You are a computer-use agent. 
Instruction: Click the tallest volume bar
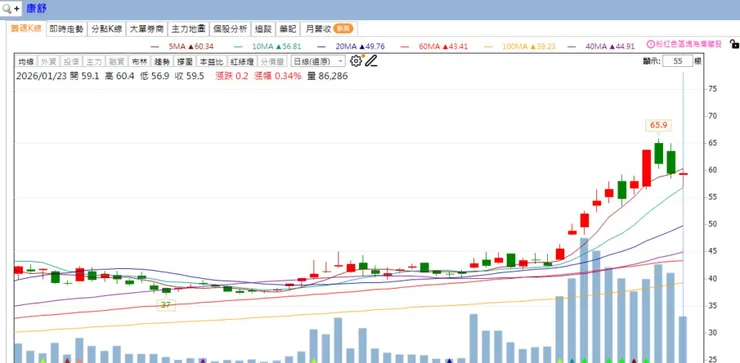click(x=584, y=300)
